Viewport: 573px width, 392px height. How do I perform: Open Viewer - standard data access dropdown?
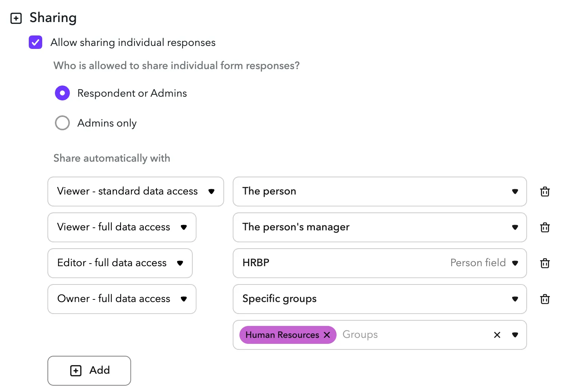[x=136, y=192]
